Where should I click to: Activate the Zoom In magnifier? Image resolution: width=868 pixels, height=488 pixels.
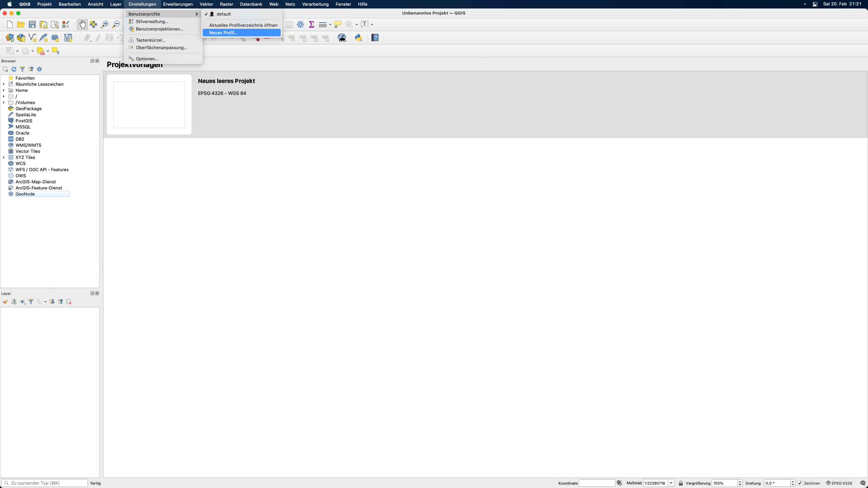pyautogui.click(x=105, y=24)
